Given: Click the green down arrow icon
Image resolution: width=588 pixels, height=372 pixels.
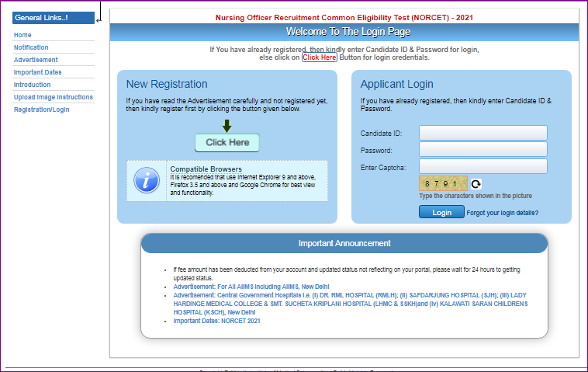Looking at the screenshot, I should [x=227, y=126].
